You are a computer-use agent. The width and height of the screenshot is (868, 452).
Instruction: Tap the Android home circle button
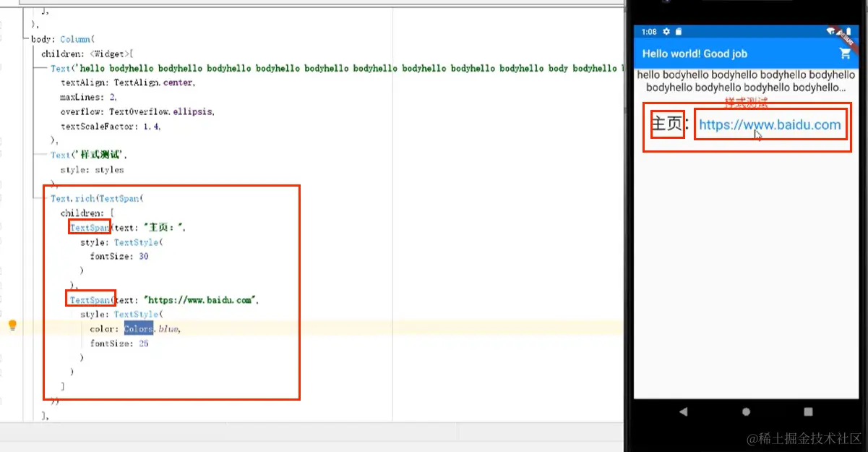[x=746, y=412]
